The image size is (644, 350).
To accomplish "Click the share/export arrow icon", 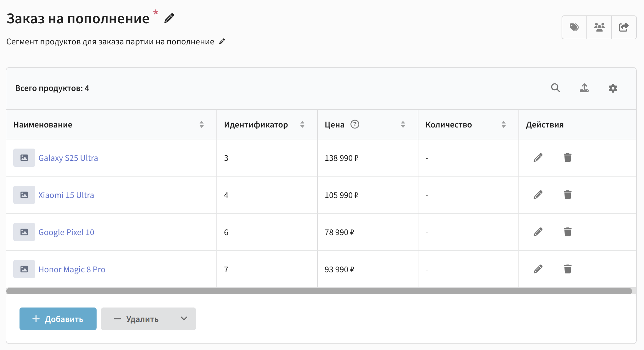I will click(624, 27).
